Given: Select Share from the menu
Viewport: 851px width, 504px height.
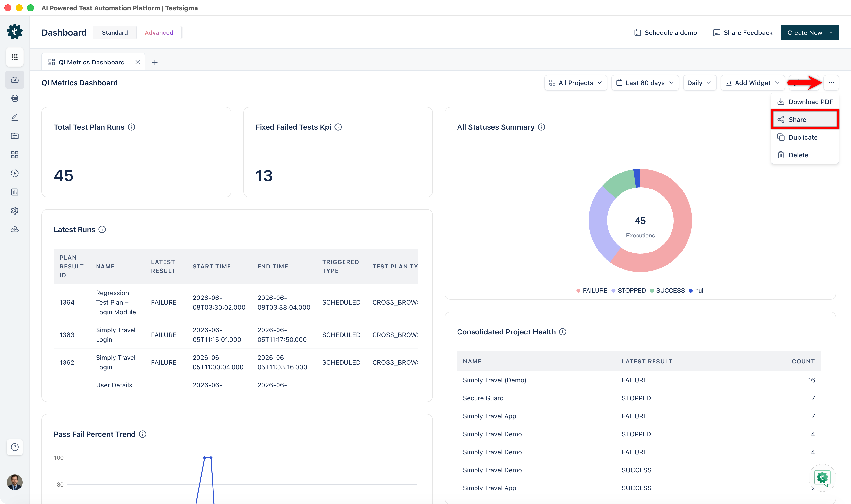Looking at the screenshot, I should [804, 120].
